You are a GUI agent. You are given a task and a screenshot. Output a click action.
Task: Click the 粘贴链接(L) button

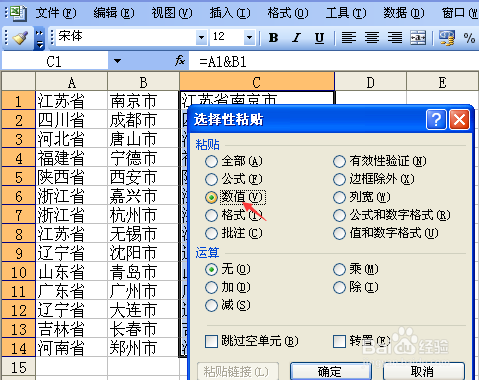[238, 371]
